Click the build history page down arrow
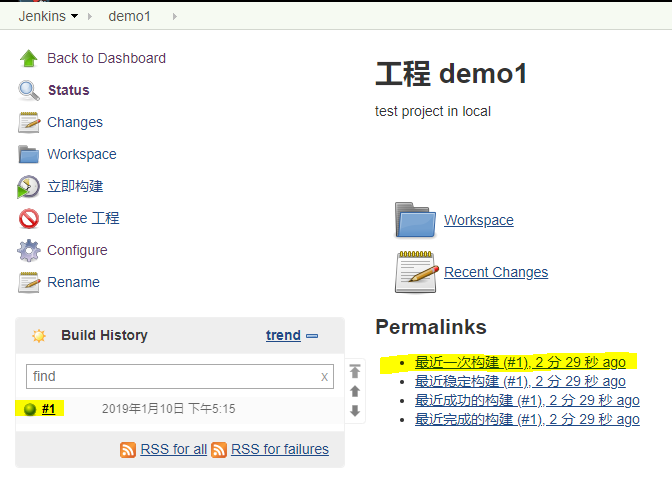Viewport: 672px width, 500px height. coord(355,411)
